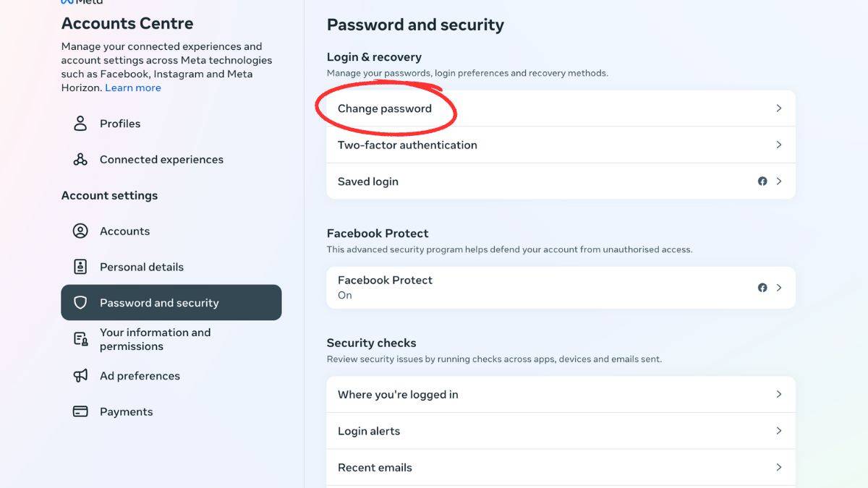
Task: Open the Learn more link
Action: [x=133, y=87]
